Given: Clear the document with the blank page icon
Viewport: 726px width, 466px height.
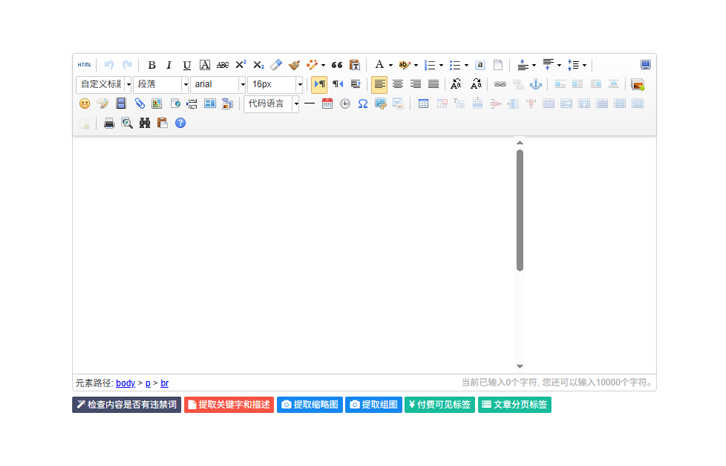Looking at the screenshot, I should pos(498,65).
